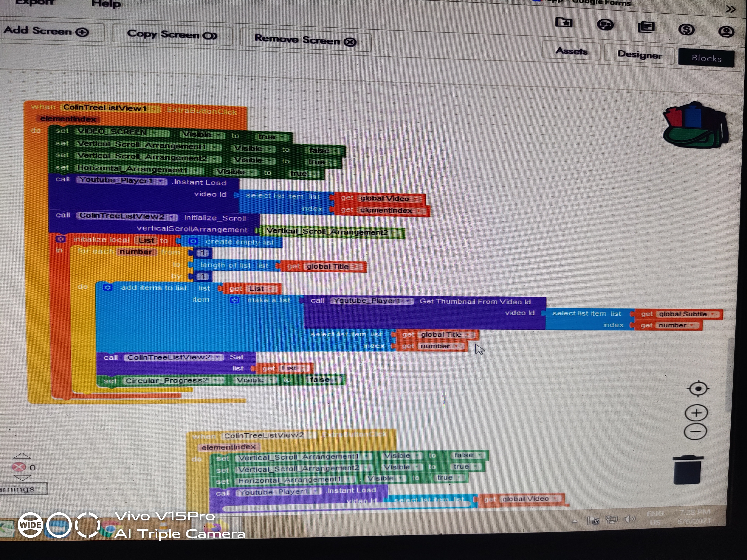Toggle mutator gear on initialize local List
Image resolution: width=747 pixels, height=560 pixels.
61,239
